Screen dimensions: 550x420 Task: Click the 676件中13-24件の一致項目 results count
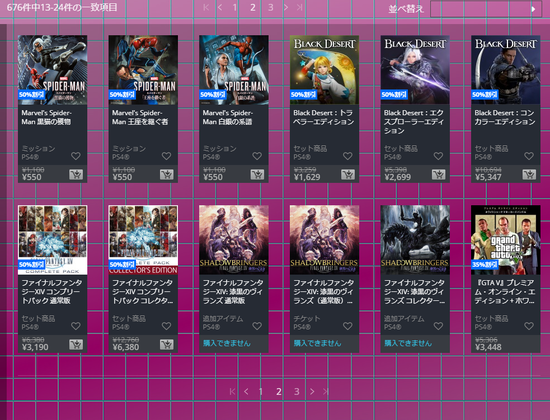[62, 7]
